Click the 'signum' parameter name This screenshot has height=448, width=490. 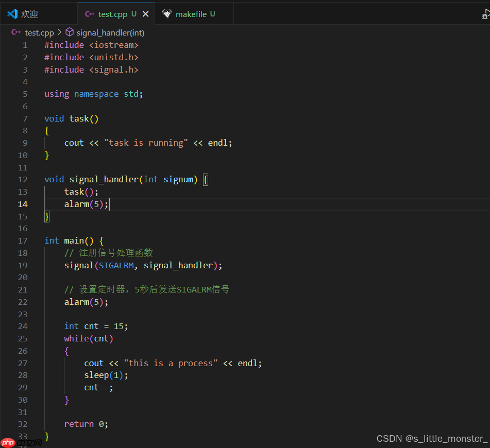tap(178, 180)
